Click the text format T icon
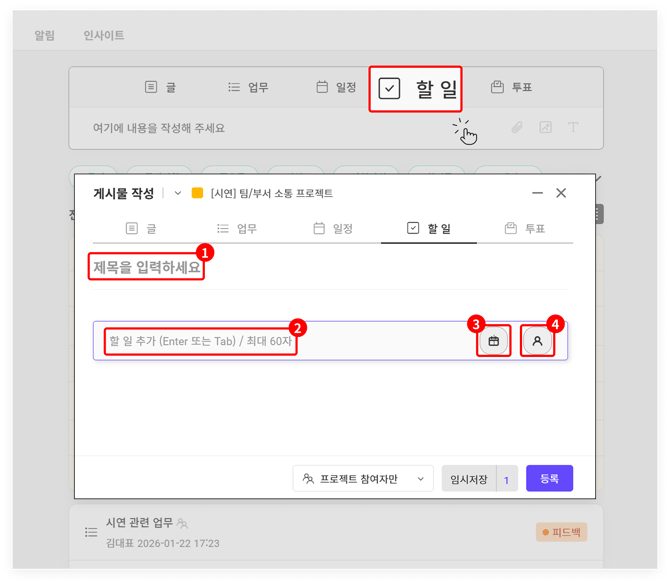670x584 pixels. (x=573, y=128)
